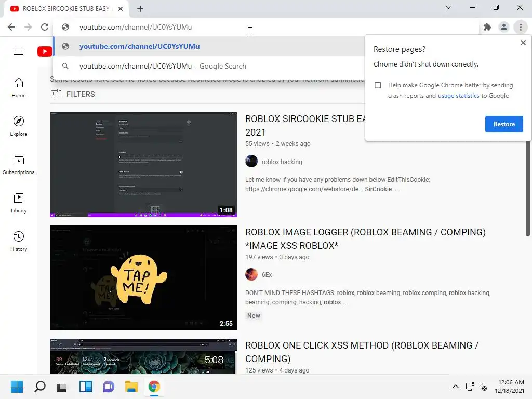Open File Explorer from taskbar

[x=131, y=387]
